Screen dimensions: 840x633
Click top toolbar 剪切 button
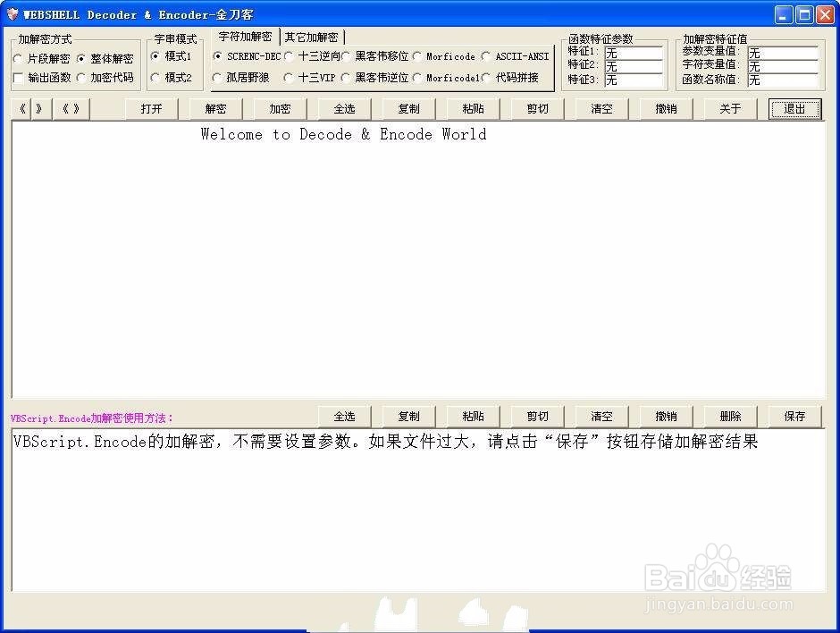pyautogui.click(x=537, y=109)
